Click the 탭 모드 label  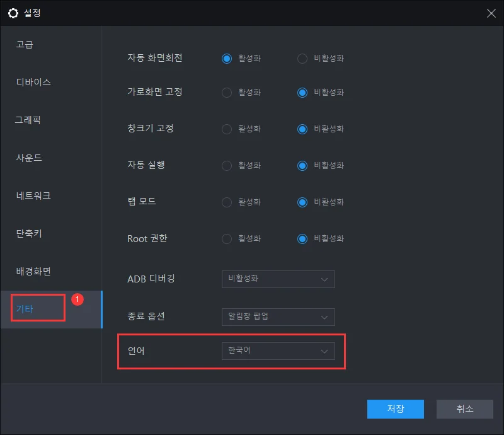tap(142, 201)
